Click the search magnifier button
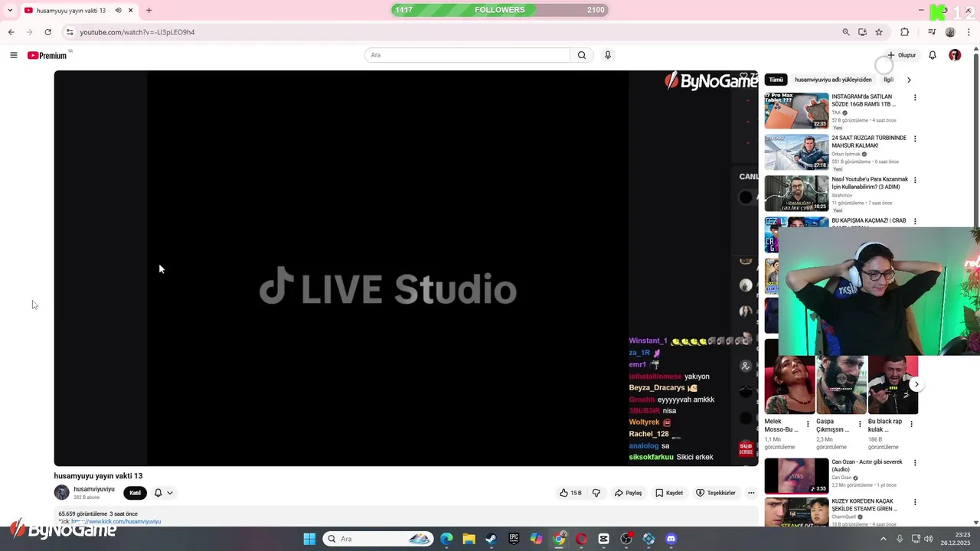This screenshot has height=551, width=980. (582, 55)
